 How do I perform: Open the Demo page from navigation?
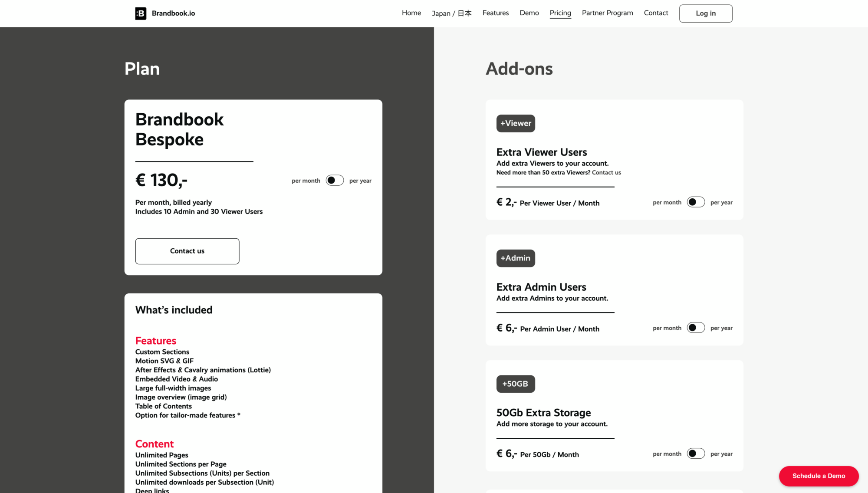click(529, 13)
